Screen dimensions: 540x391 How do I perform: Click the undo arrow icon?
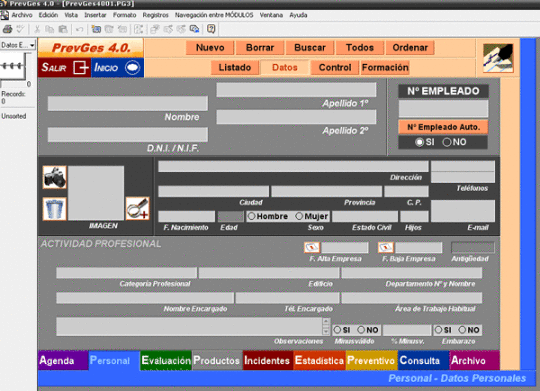(79, 29)
